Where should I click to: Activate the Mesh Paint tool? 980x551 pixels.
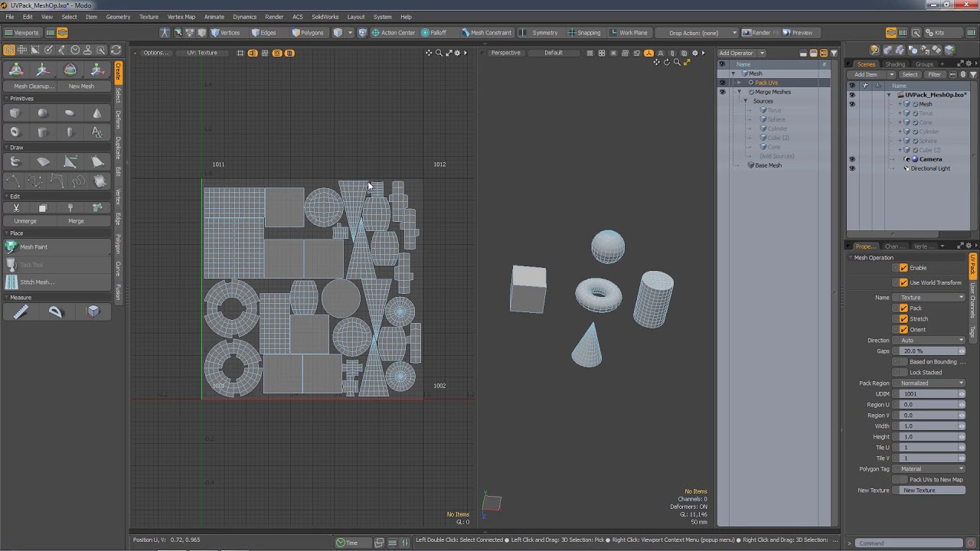click(57, 247)
